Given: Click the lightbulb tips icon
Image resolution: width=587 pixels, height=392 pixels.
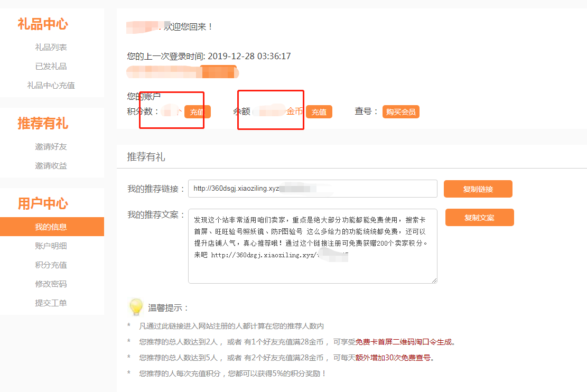Looking at the screenshot, I should 136,307.
